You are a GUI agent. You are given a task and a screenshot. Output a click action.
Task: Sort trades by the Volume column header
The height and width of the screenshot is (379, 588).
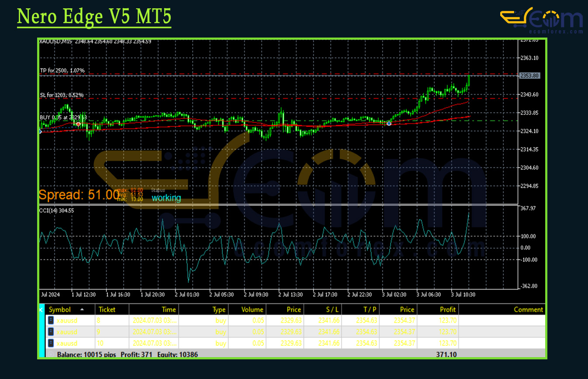point(252,310)
